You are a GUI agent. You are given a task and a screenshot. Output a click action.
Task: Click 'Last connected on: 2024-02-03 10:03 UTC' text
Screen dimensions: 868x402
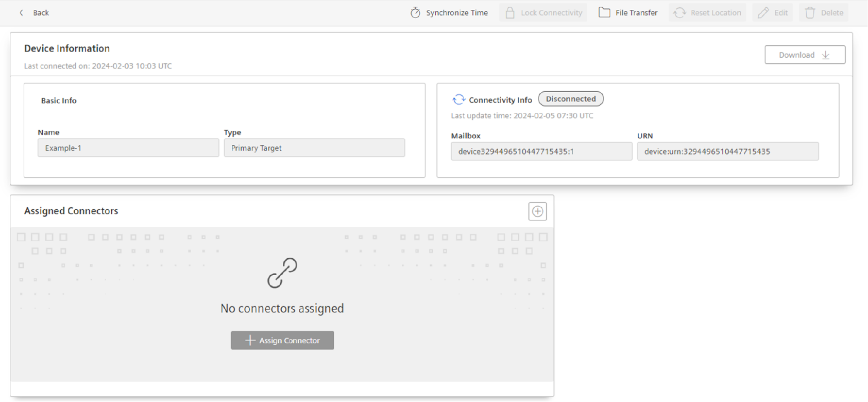point(98,66)
